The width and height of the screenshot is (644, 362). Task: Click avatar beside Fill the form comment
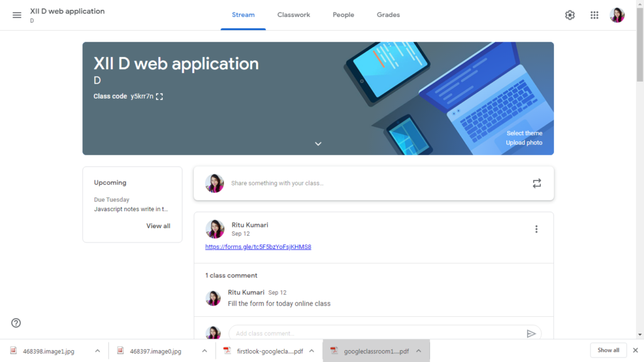pos(213,298)
